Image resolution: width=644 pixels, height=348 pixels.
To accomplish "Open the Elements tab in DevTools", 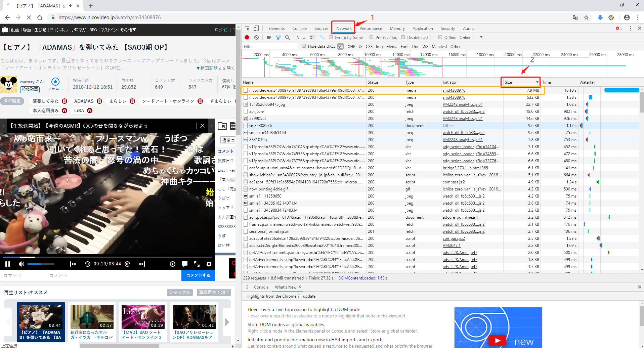I will pyautogui.click(x=276, y=29).
